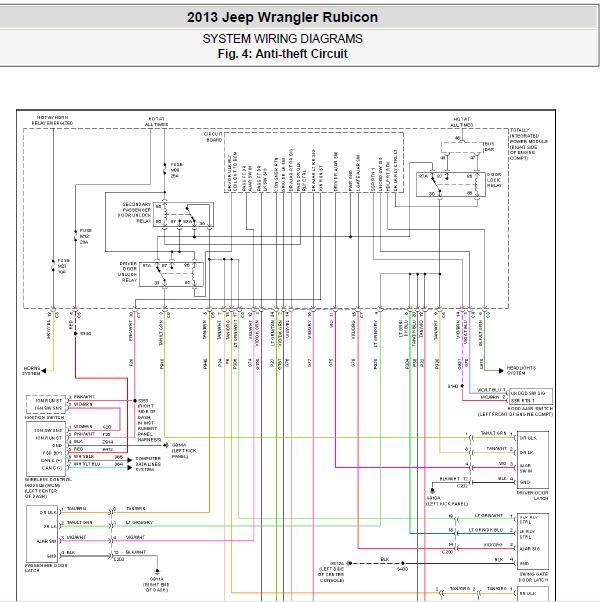Click the 'G311A (RIGHT SIDE OF DASH)' ground label
Viewport: 600px width, 602px height.
(157, 584)
